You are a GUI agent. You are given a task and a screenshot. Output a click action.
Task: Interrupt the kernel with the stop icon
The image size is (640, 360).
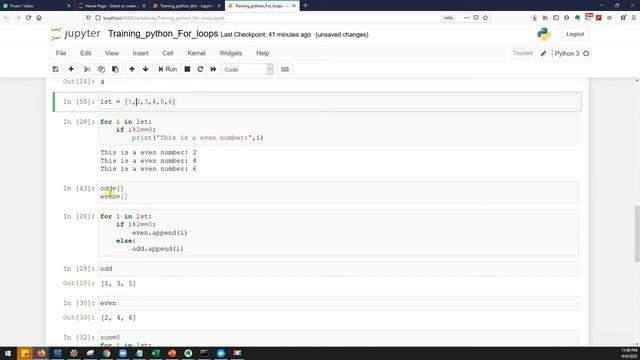point(187,69)
